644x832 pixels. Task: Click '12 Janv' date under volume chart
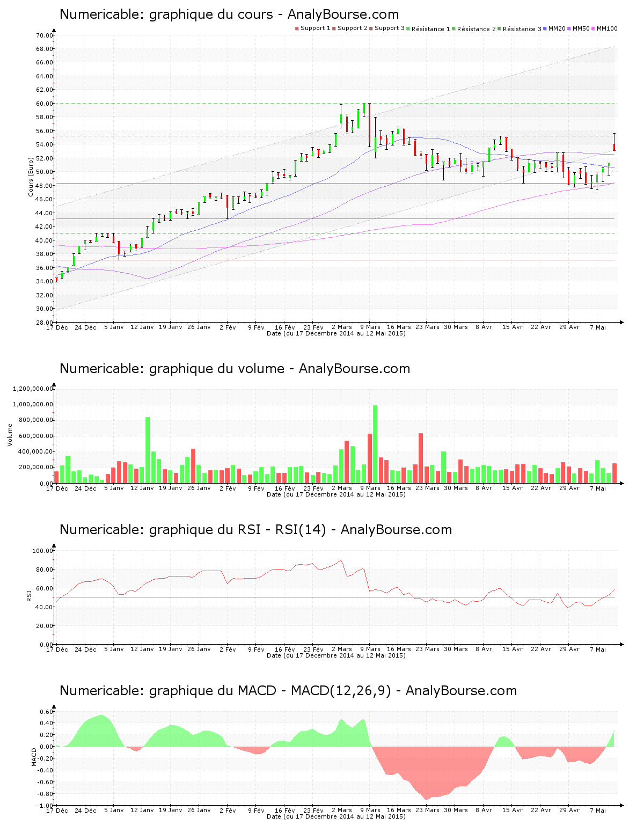point(142,488)
